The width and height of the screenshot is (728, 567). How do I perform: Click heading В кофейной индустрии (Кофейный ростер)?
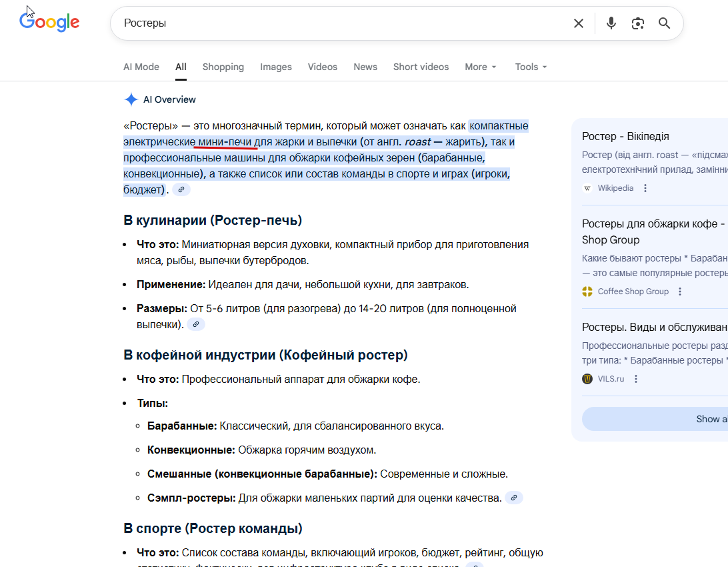265,356
